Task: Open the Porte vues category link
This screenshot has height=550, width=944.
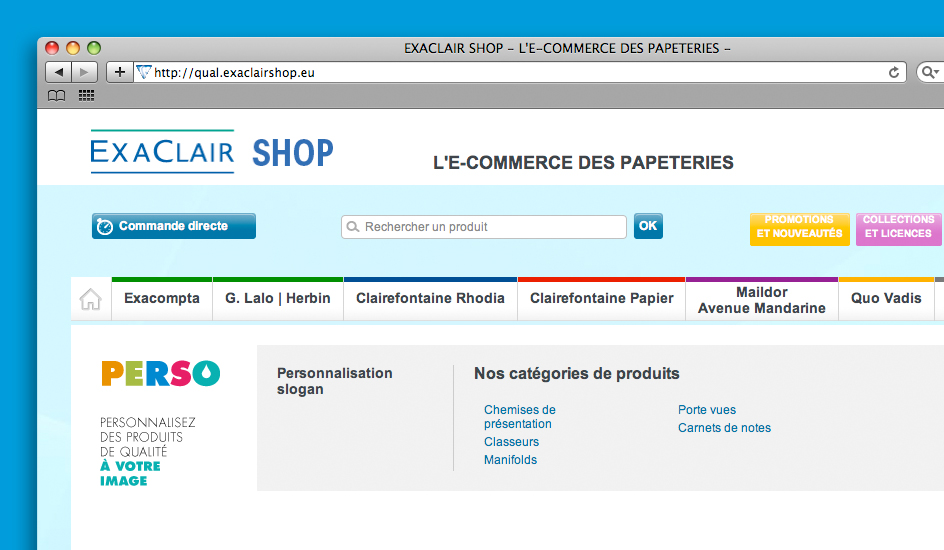Action: pos(707,410)
